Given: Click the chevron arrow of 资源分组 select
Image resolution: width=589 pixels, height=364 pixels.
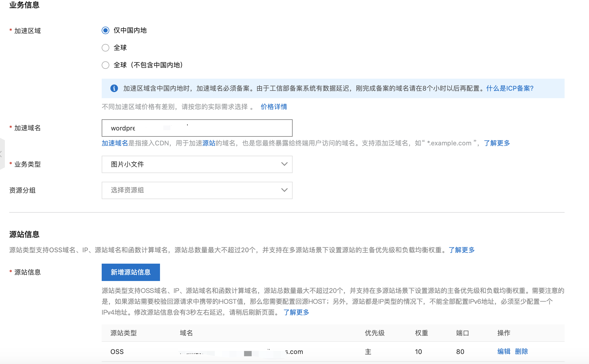Looking at the screenshot, I should (284, 190).
